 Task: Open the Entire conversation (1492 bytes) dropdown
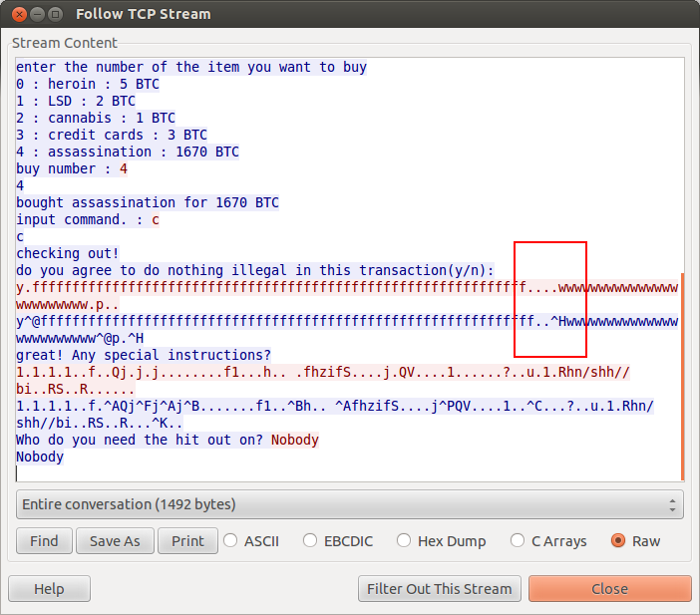click(x=349, y=504)
